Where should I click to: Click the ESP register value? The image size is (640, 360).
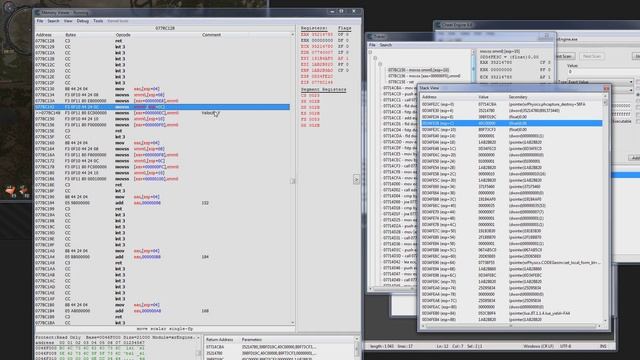point(317,76)
